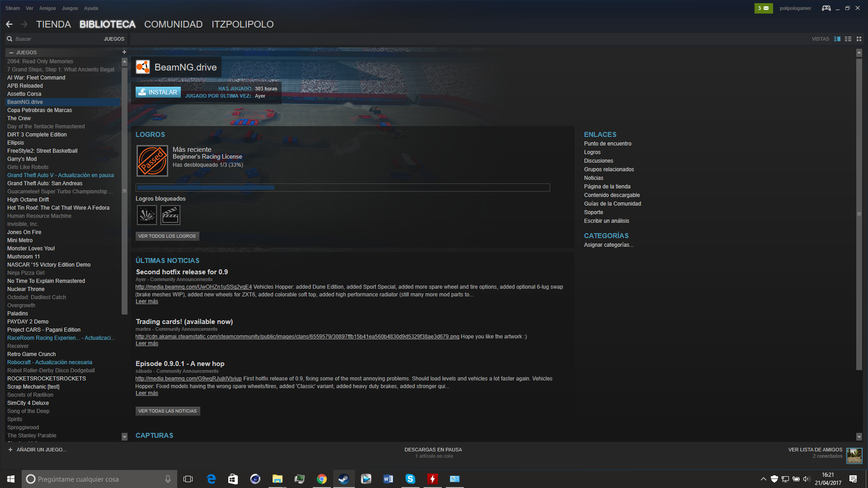Open Task View on taskbar
Screen dimensions: 868x488
coord(188,479)
